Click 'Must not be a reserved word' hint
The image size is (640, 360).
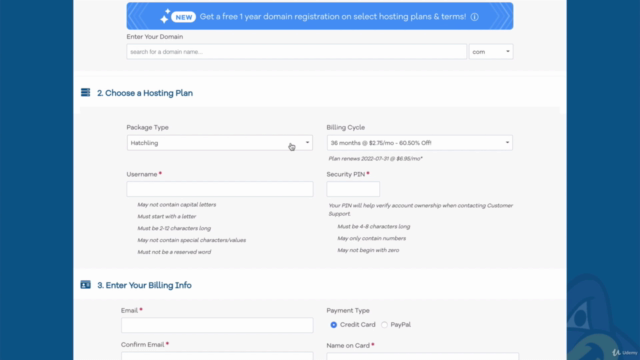pyautogui.click(x=174, y=252)
